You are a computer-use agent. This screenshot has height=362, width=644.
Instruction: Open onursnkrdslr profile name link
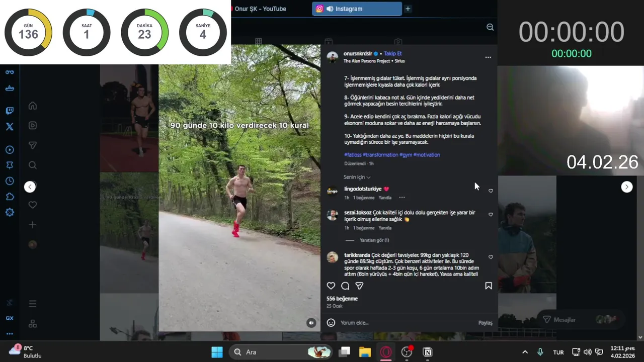[x=358, y=53]
